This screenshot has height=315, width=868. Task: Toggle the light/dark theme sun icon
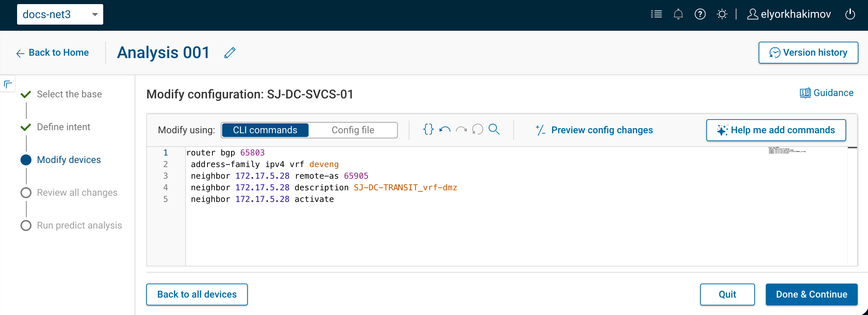(x=722, y=14)
